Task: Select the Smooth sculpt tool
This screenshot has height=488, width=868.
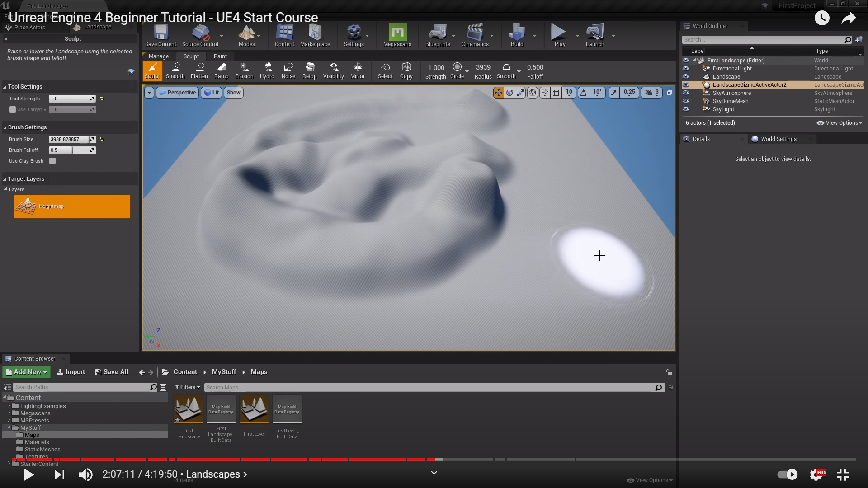Action: coord(175,71)
